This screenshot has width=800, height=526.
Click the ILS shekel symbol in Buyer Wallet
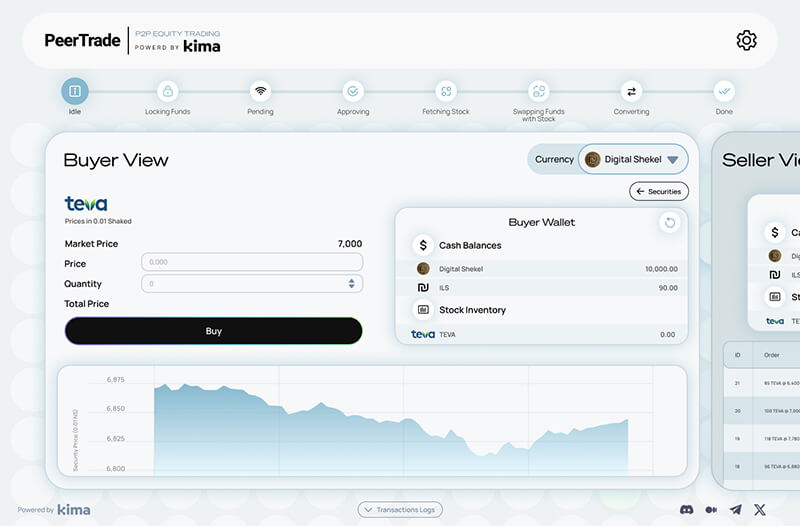point(423,288)
